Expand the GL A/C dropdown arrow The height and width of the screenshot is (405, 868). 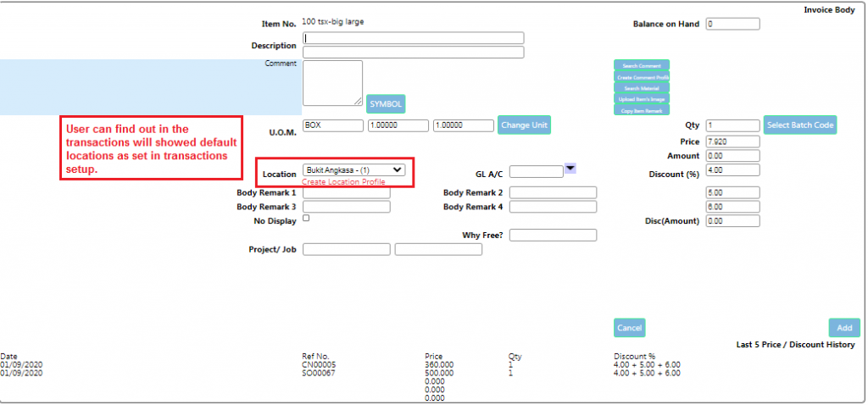click(570, 169)
